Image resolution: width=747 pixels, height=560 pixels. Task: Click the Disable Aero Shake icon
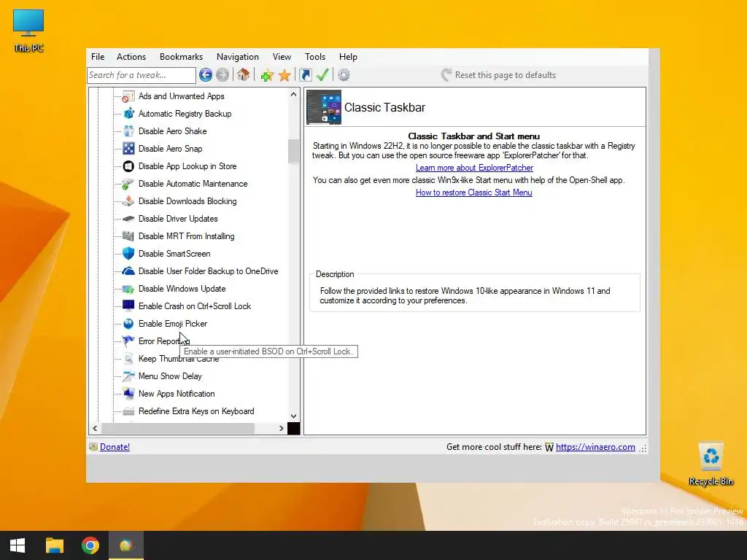tap(128, 131)
